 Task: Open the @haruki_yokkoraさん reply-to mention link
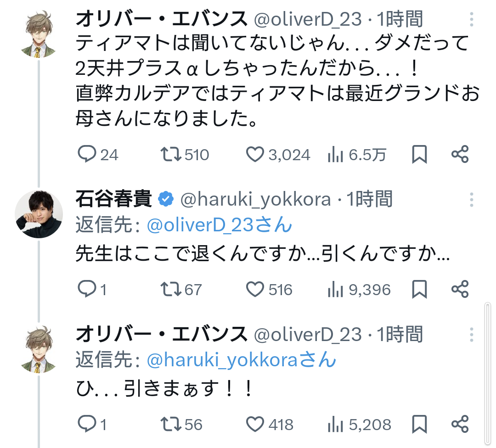[241, 360]
